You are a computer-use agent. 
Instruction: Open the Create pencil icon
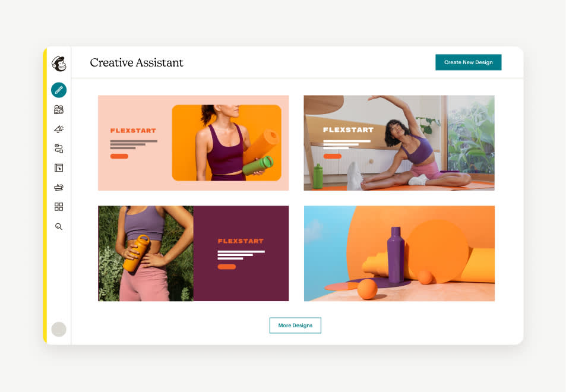(x=59, y=90)
